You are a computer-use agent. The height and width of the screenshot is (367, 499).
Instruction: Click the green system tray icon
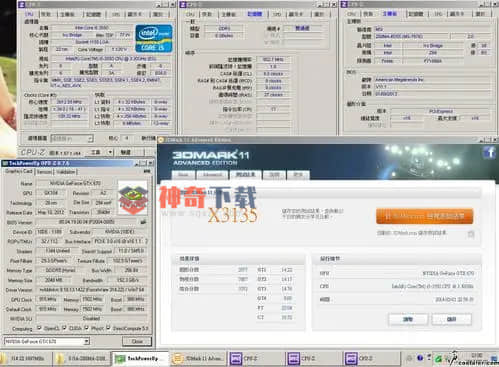tap(439, 359)
